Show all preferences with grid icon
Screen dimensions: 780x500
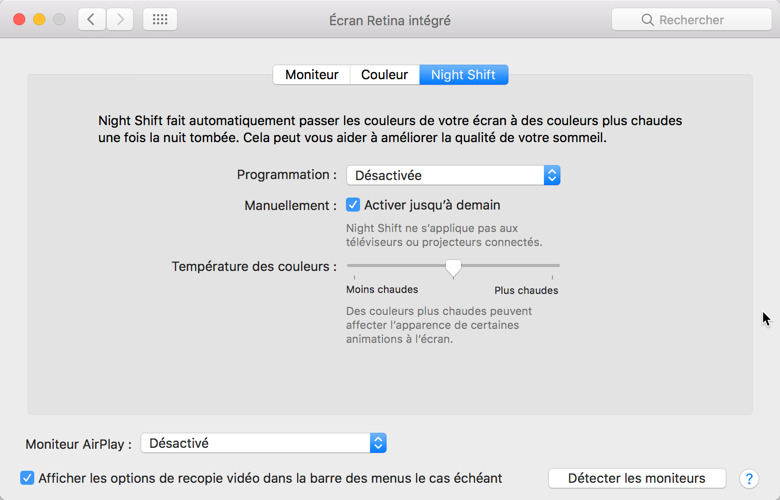pyautogui.click(x=160, y=20)
